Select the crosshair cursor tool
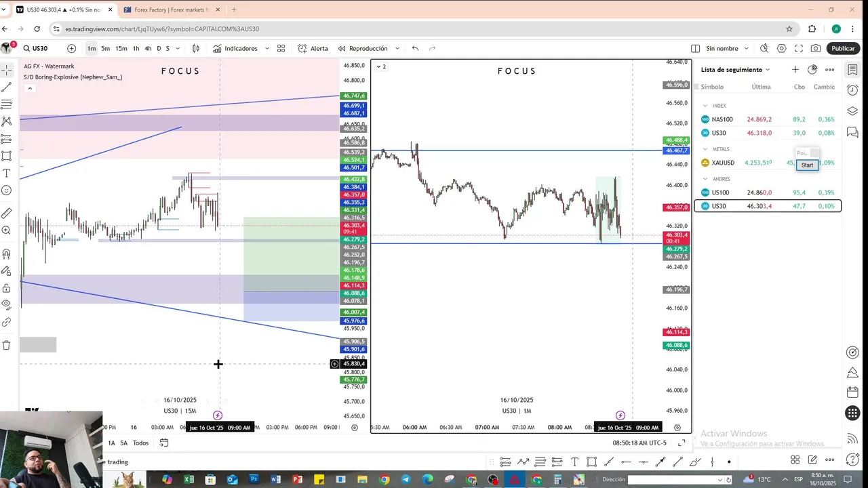 point(6,70)
